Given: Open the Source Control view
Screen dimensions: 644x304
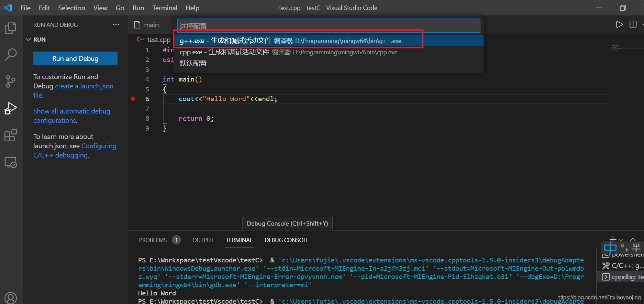Looking at the screenshot, I should coord(11,82).
